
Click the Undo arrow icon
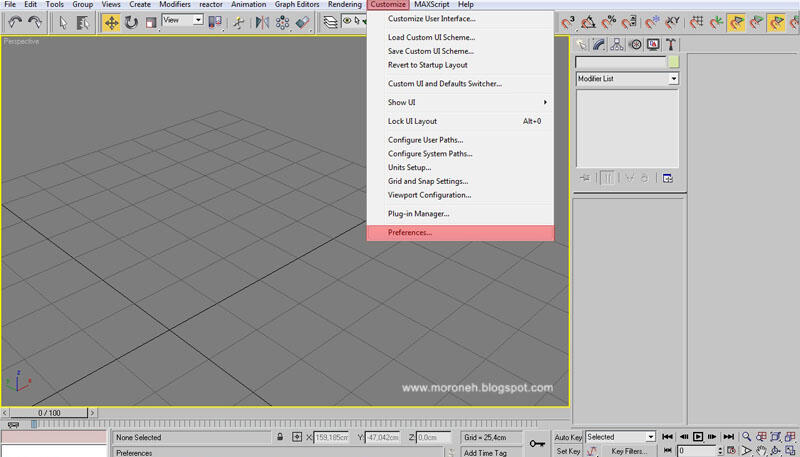[x=15, y=22]
